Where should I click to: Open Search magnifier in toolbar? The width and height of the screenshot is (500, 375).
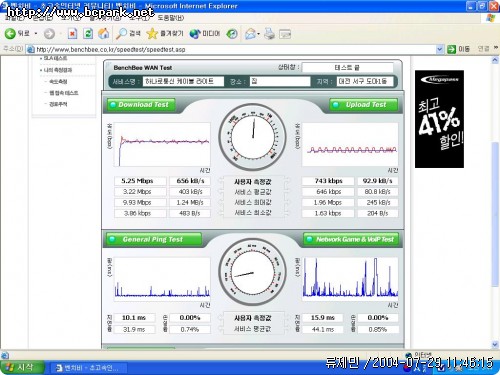121,34
